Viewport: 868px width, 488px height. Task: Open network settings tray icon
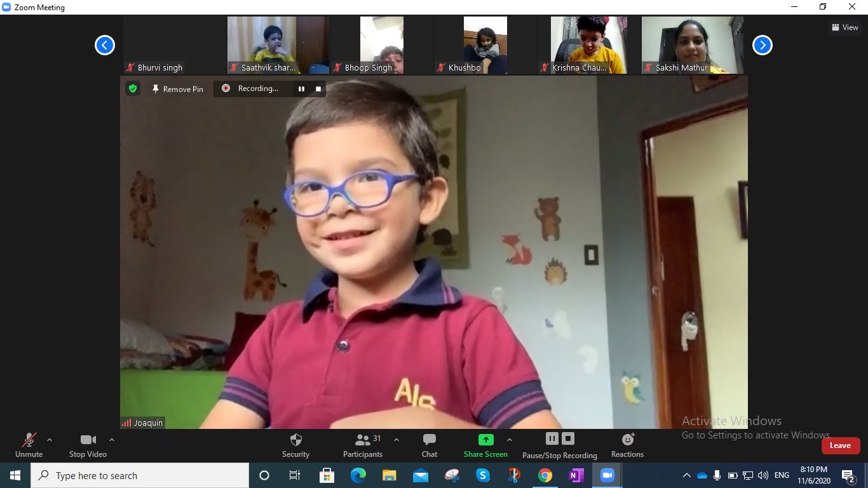[748, 475]
